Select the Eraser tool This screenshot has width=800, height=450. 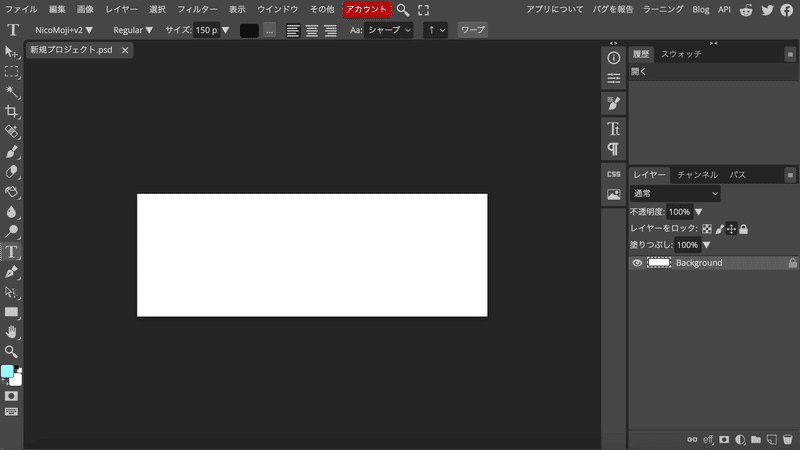(x=11, y=172)
